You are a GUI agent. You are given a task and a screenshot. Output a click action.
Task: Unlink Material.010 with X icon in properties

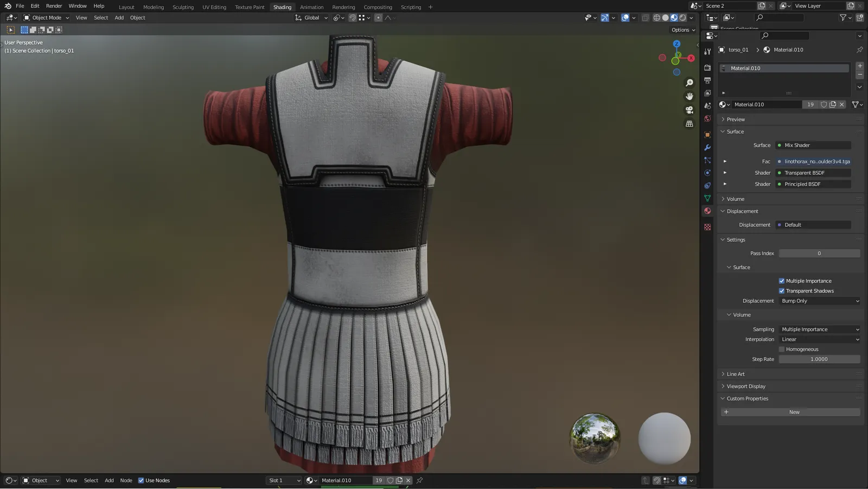pyautogui.click(x=842, y=104)
